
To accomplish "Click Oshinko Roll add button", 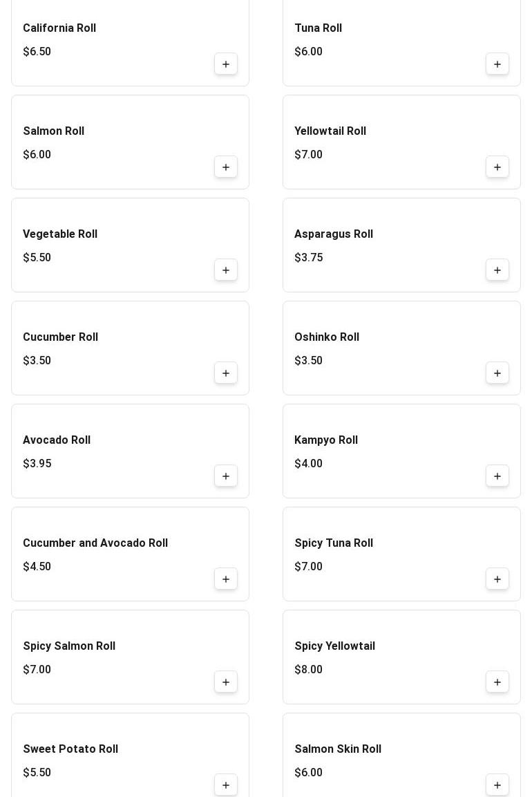I will [497, 373].
